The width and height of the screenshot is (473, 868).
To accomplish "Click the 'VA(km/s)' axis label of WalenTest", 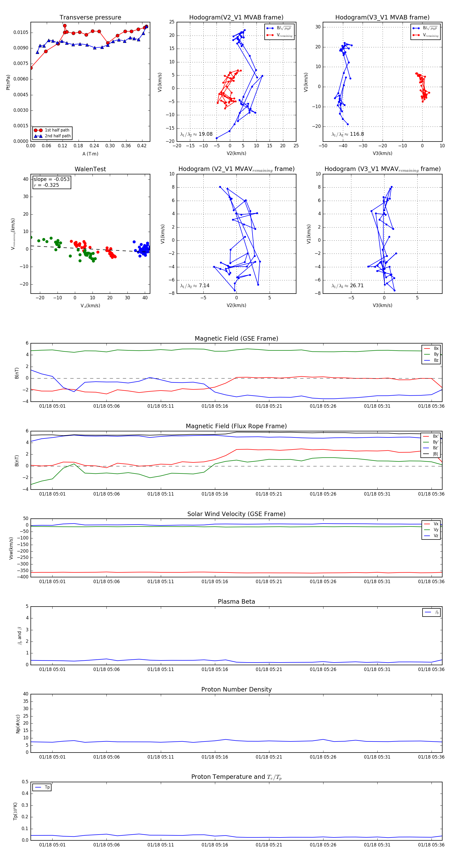I will click(x=90, y=306).
